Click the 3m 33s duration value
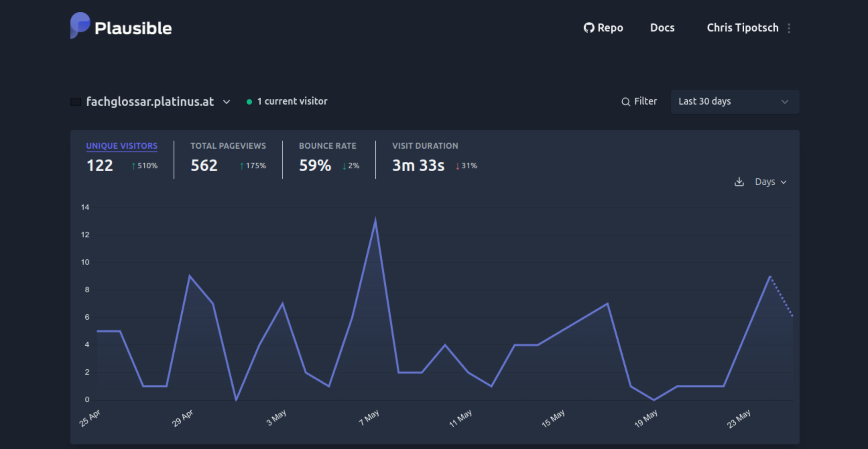868x449 pixels. [418, 166]
